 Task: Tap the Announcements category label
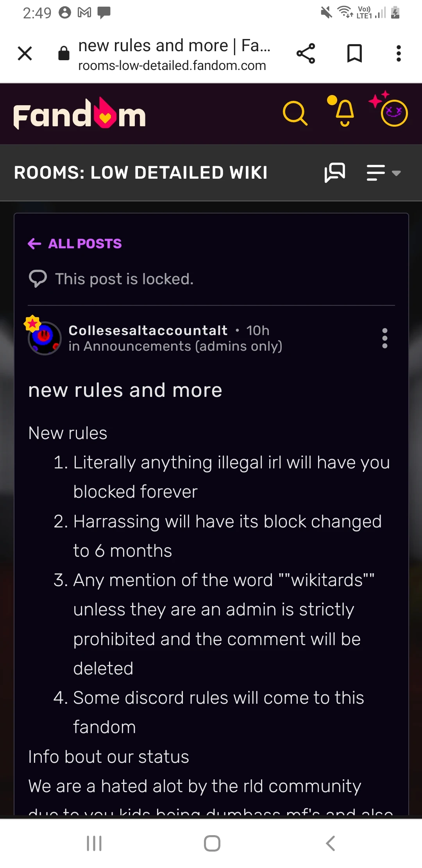[175, 346]
